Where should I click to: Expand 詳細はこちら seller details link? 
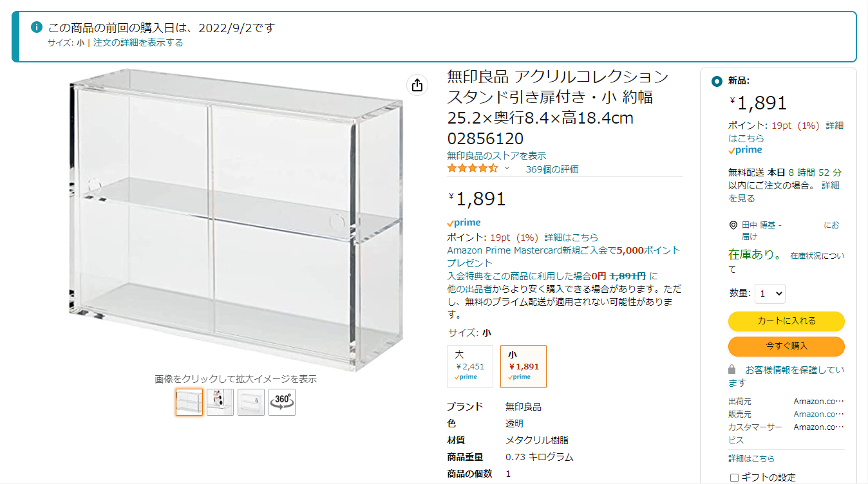[x=751, y=459]
